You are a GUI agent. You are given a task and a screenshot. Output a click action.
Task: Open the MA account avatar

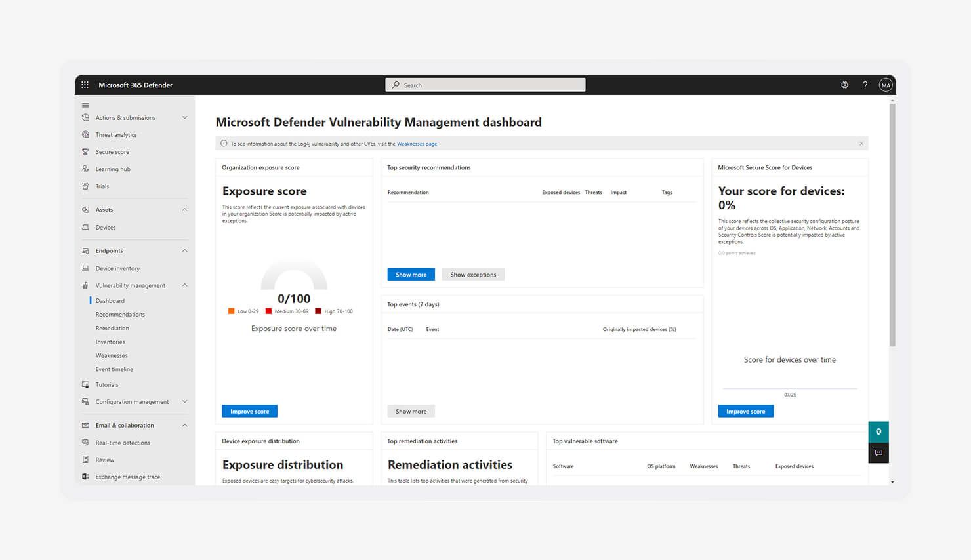point(886,85)
